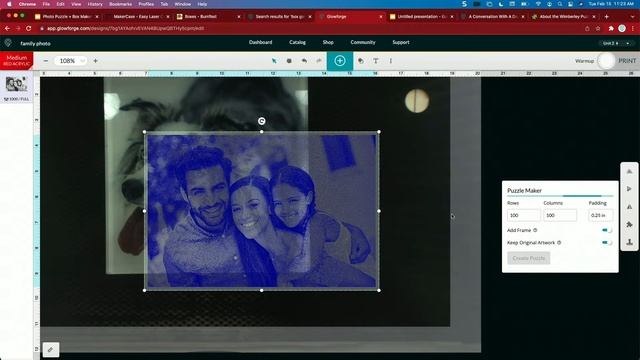Click the PRINT button

[x=627, y=60]
